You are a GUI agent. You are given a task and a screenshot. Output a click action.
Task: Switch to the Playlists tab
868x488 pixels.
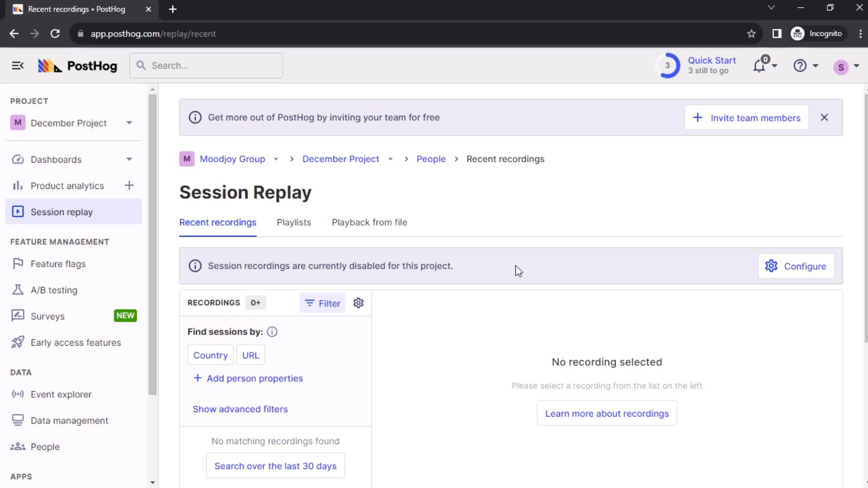click(293, 222)
